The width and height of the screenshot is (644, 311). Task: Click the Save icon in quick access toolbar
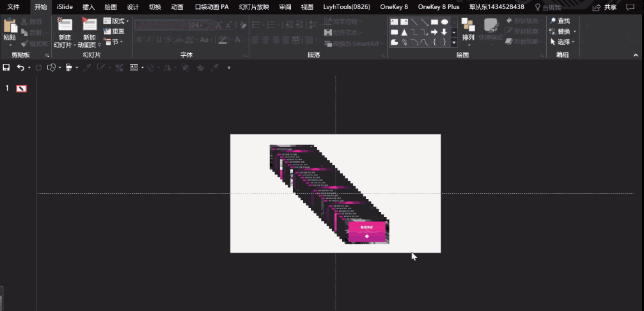[6, 67]
